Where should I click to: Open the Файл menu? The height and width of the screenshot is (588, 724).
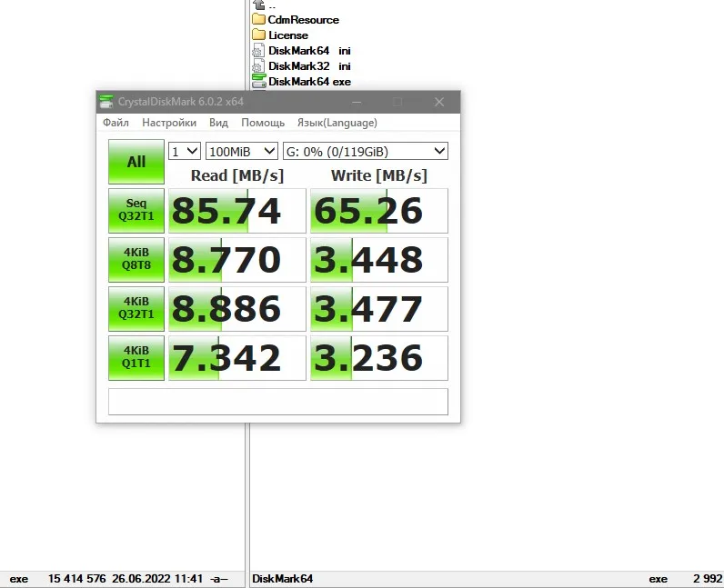[x=116, y=123]
